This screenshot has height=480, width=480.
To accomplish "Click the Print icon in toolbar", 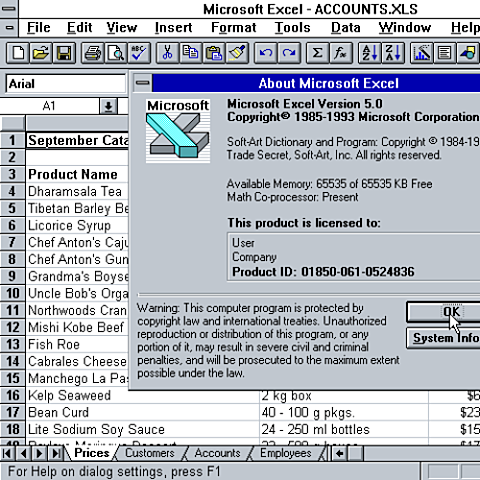I will pos(93,53).
